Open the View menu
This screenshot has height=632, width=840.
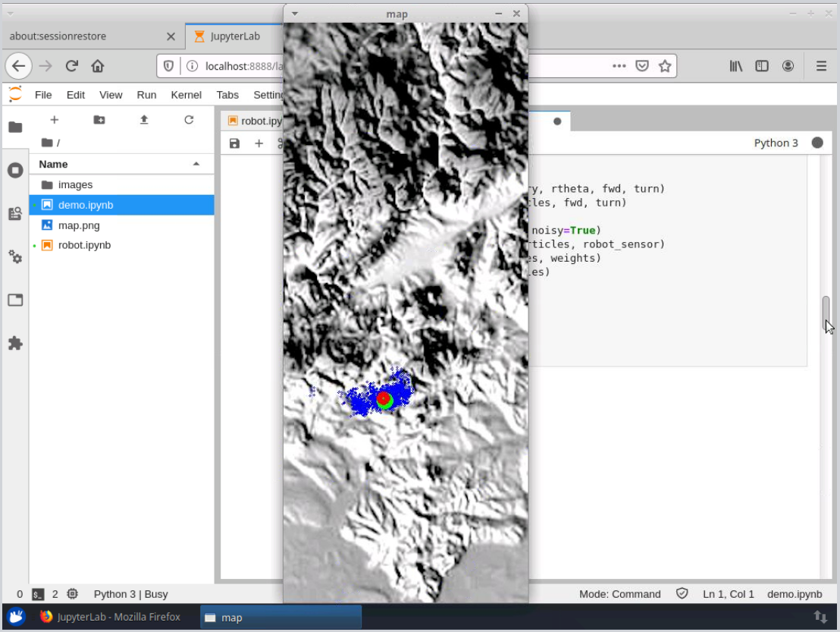(x=111, y=95)
